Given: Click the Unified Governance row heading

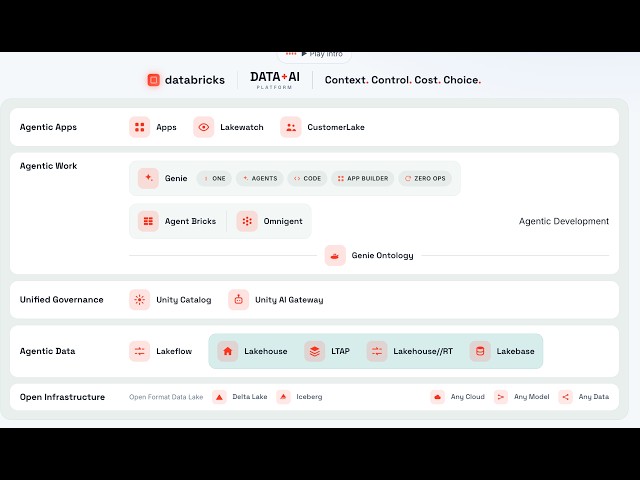Looking at the screenshot, I should (x=62, y=300).
